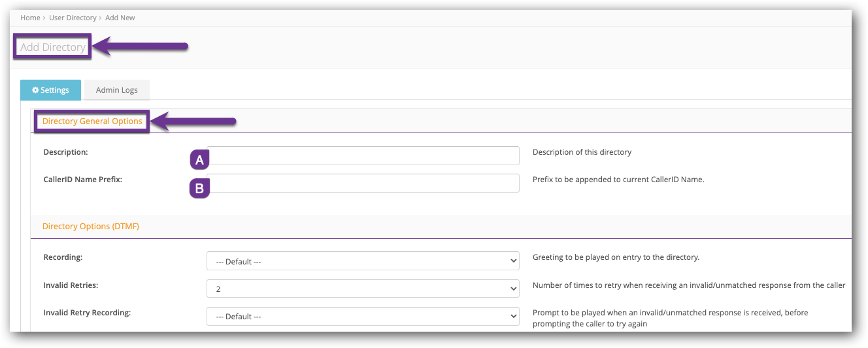Click 'Description of this directory' help text
Viewport: 868px width, 348px height.
582,152
